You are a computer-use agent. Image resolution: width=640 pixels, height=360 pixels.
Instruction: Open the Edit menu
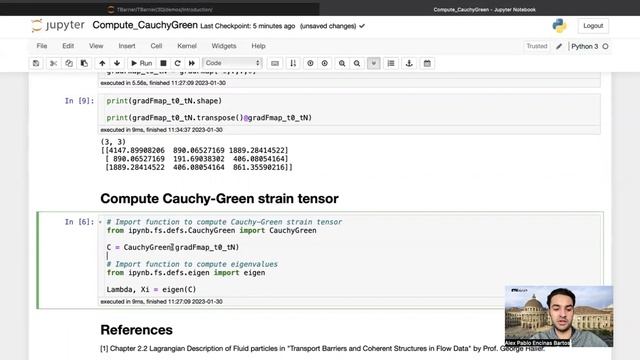point(68,46)
